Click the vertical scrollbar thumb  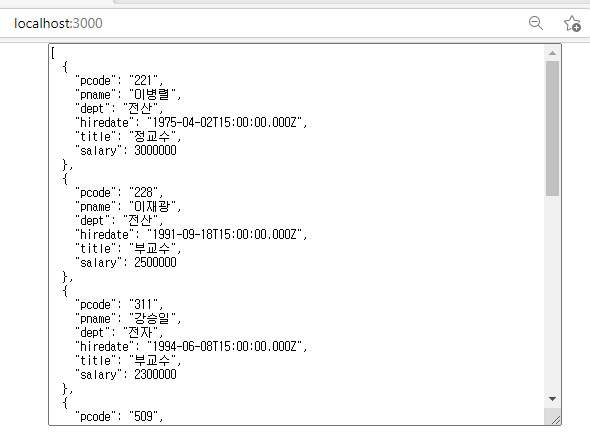[552, 128]
